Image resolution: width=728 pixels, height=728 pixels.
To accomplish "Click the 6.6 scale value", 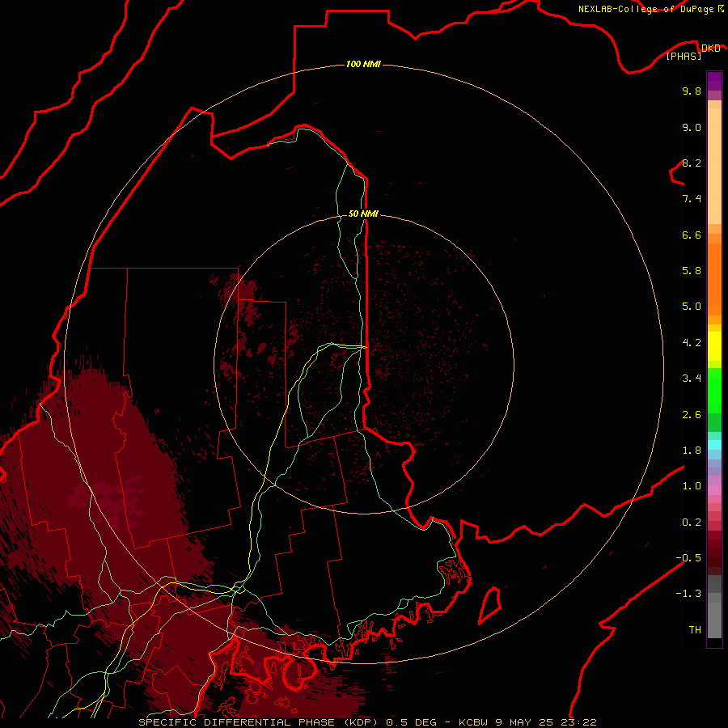I will point(692,235).
